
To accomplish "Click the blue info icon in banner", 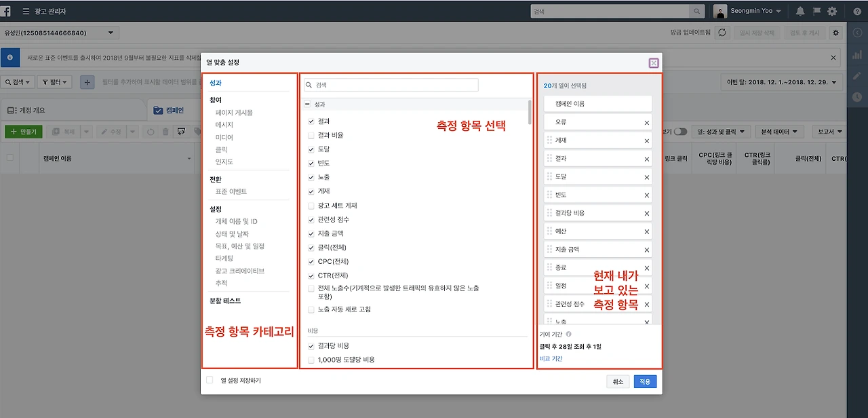I will [9, 58].
